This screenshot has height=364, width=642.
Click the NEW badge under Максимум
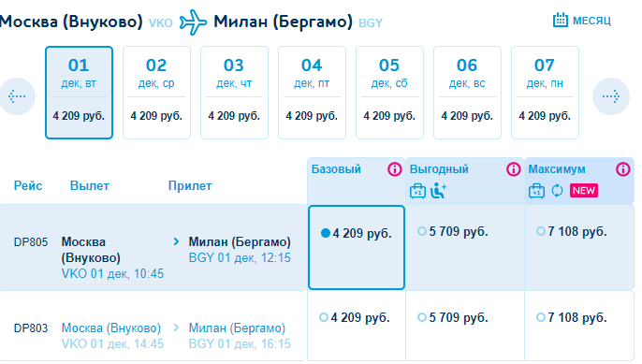[x=584, y=190]
